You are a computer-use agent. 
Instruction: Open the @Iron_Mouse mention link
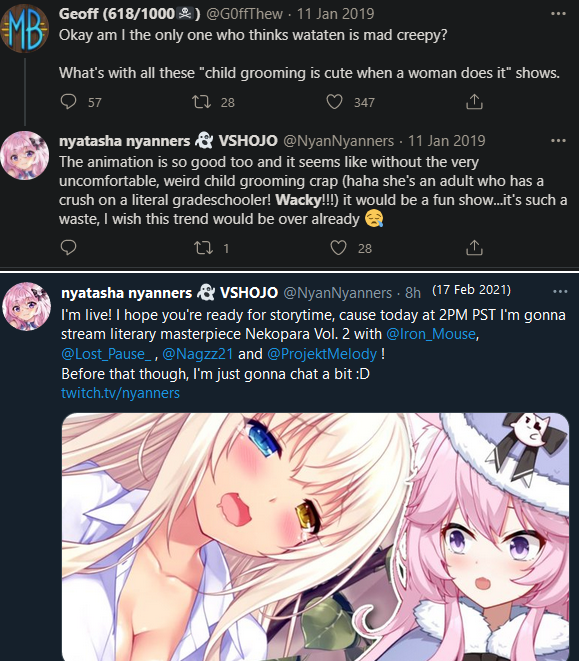coord(431,334)
